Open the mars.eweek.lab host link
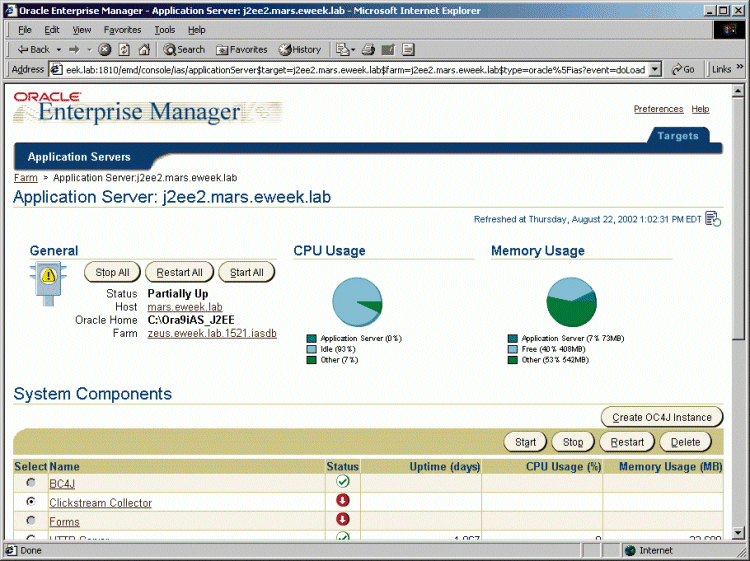Image resolution: width=750 pixels, height=561 pixels. point(184,307)
